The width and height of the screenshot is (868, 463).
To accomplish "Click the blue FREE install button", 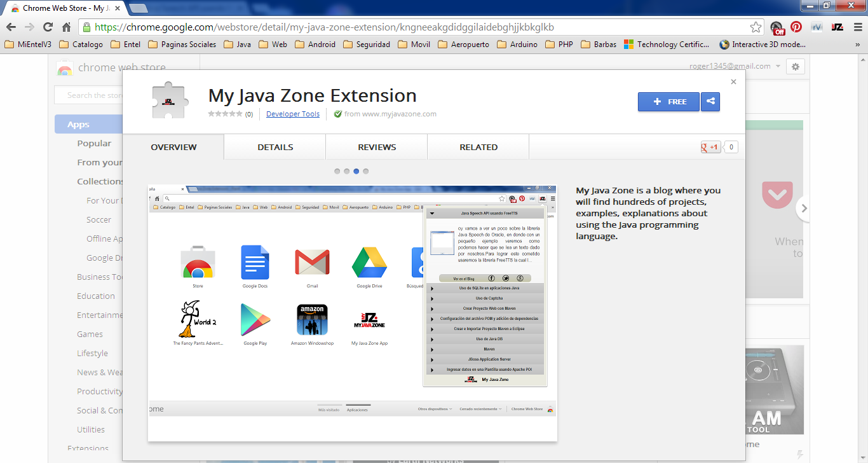I will (668, 101).
